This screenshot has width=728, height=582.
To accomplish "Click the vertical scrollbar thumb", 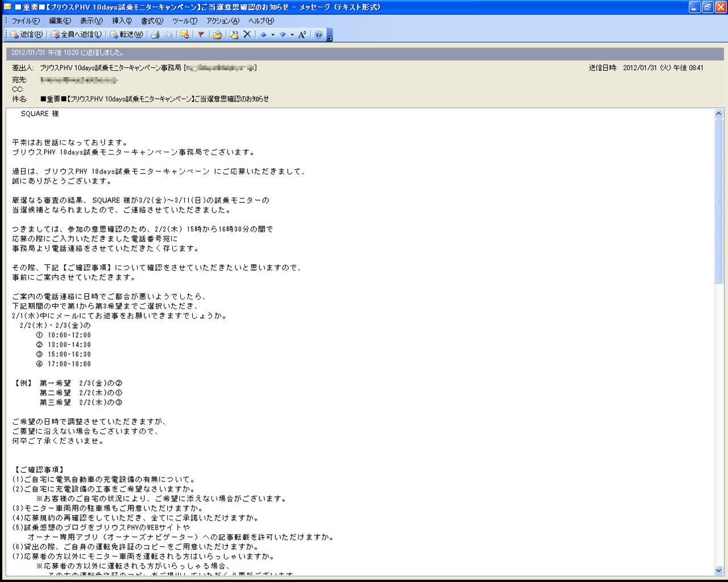I will tap(719, 201).
